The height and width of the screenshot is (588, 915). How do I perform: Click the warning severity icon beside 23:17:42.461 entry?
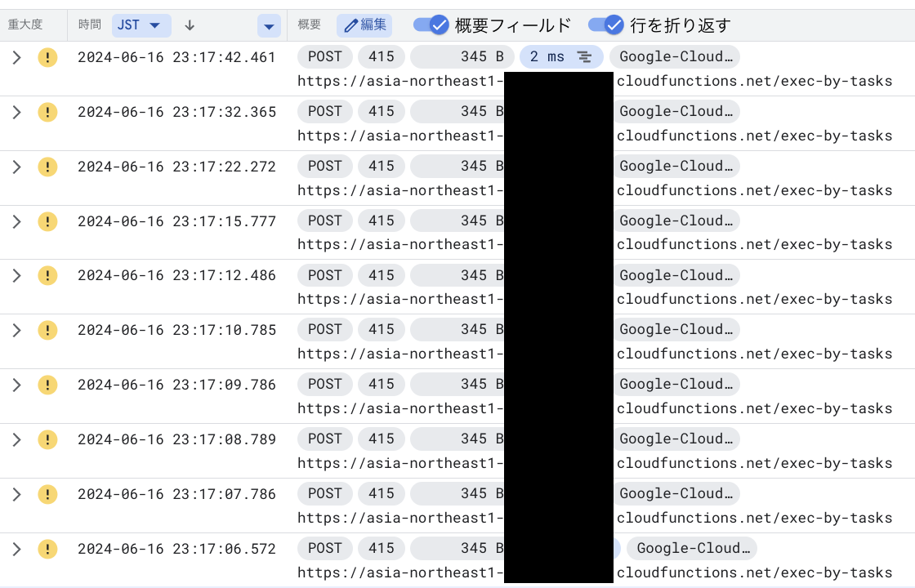(47, 56)
